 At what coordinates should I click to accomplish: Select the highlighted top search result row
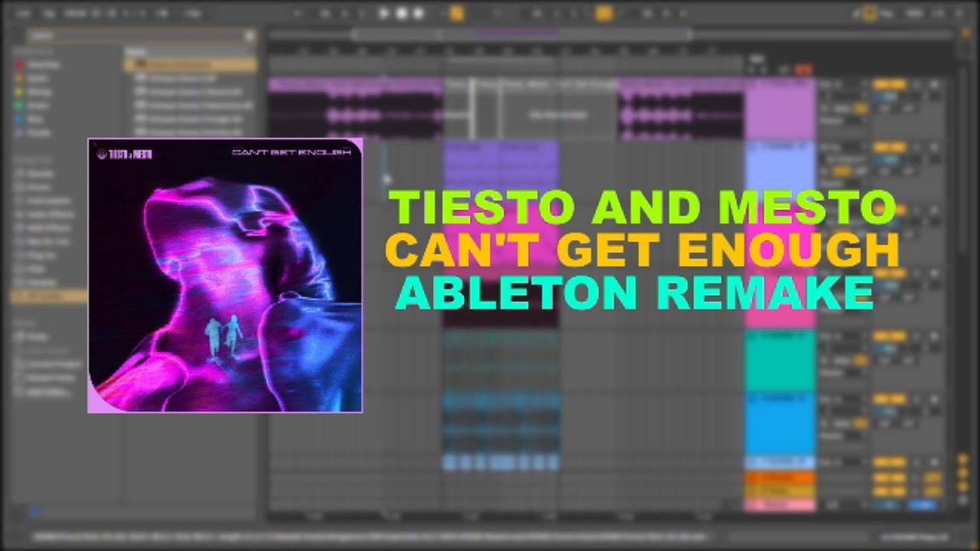point(190,65)
